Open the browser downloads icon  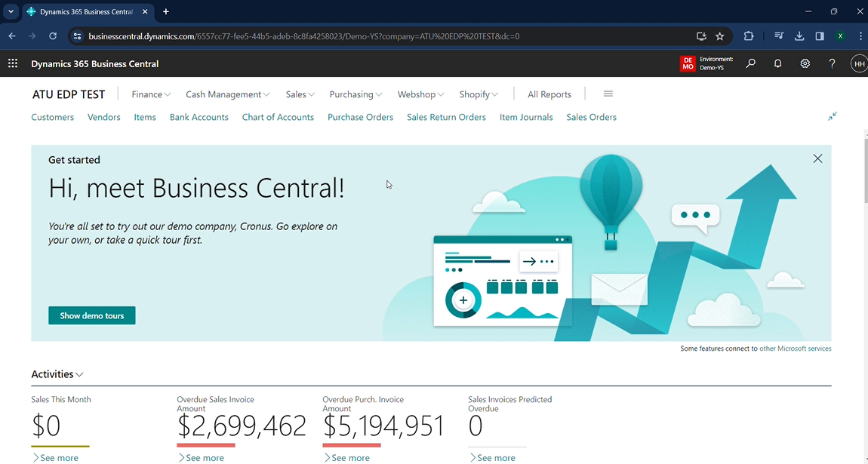(799, 36)
